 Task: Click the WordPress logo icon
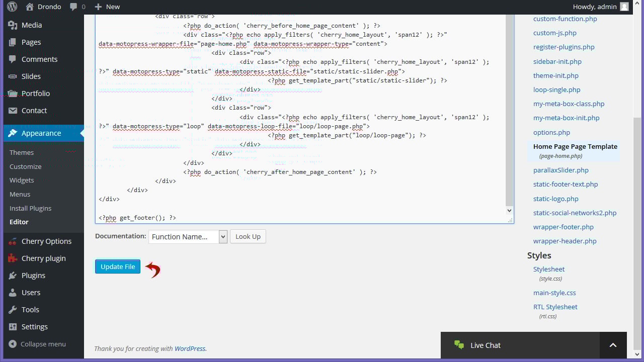tap(12, 7)
